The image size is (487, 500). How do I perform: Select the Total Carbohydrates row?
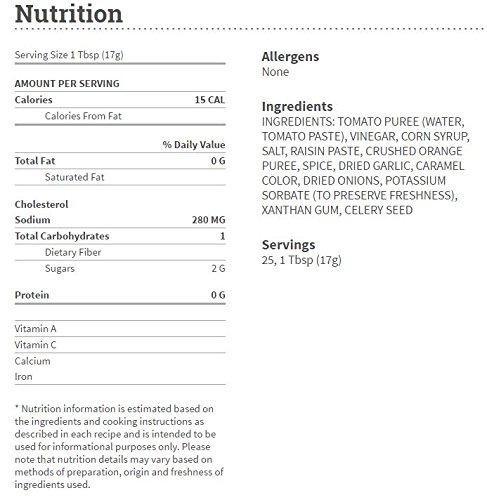coord(120,236)
